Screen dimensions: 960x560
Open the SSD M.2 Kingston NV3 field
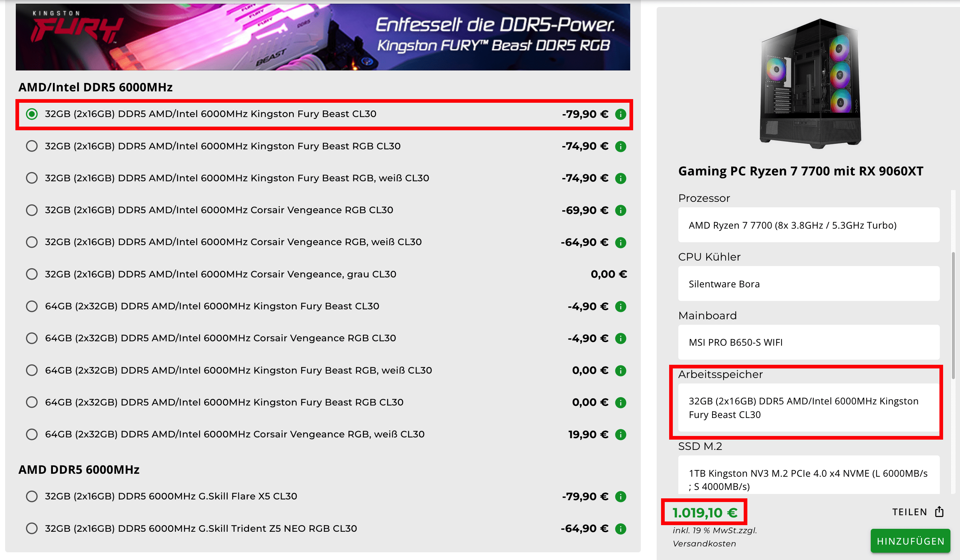pos(808,479)
